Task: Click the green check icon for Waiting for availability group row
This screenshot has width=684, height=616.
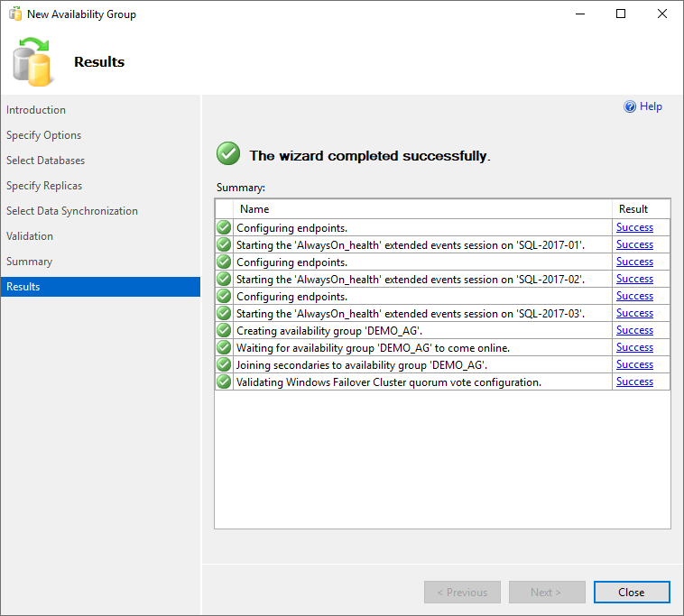Action: point(224,347)
